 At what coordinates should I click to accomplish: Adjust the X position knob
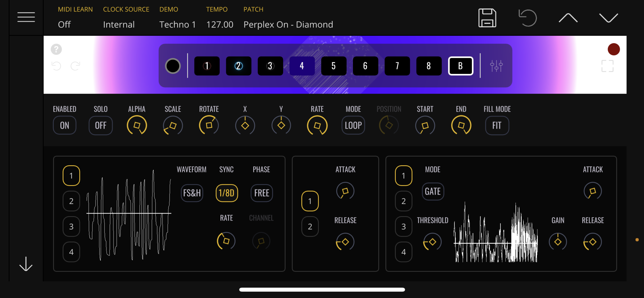click(245, 125)
